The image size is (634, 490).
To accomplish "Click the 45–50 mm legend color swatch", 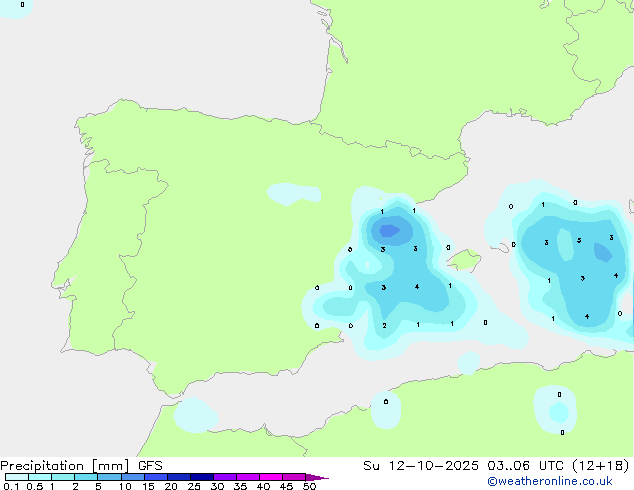I will (294, 477).
